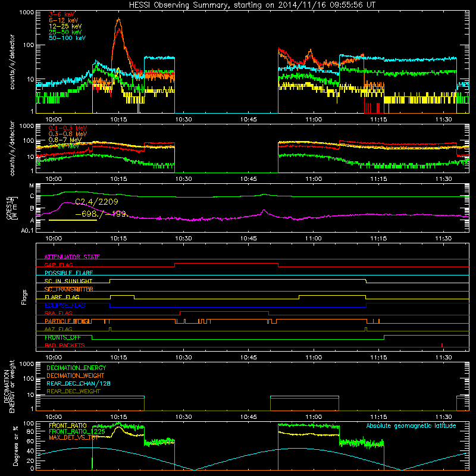
Task: Select the SAA_FLAG label
Action: click(x=58, y=313)
